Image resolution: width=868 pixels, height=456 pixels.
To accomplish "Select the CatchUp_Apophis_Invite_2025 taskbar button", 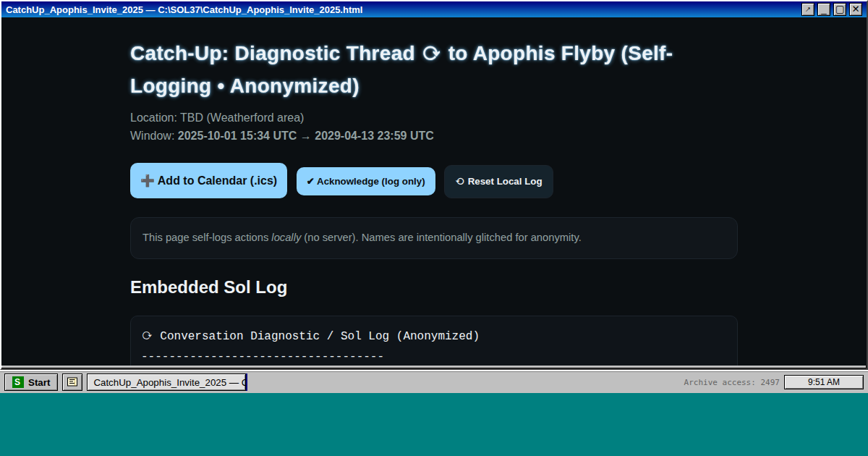I will click(x=167, y=382).
